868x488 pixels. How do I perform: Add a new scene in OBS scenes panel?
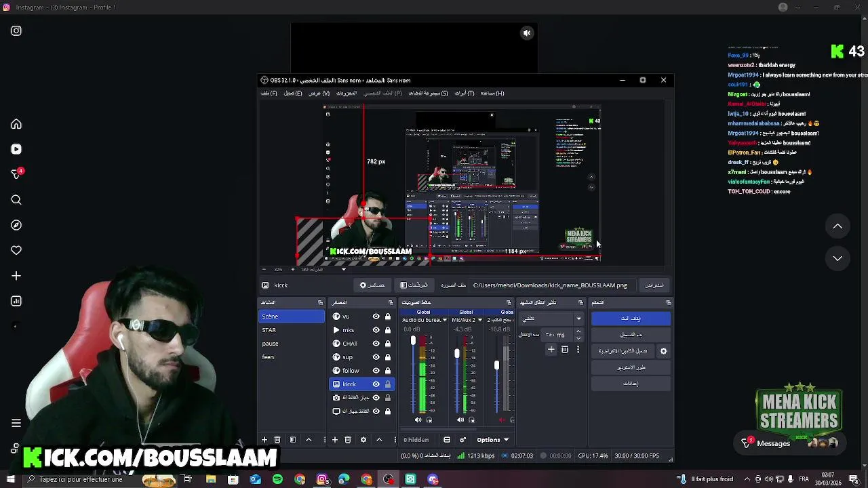tap(264, 440)
